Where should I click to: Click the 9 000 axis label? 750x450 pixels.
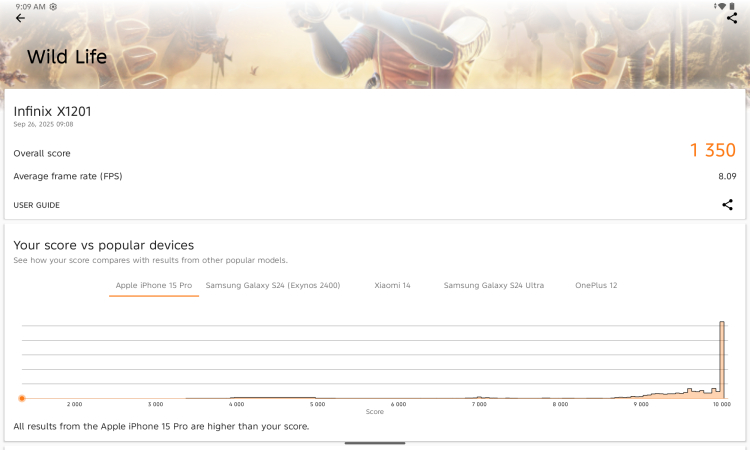click(x=641, y=405)
